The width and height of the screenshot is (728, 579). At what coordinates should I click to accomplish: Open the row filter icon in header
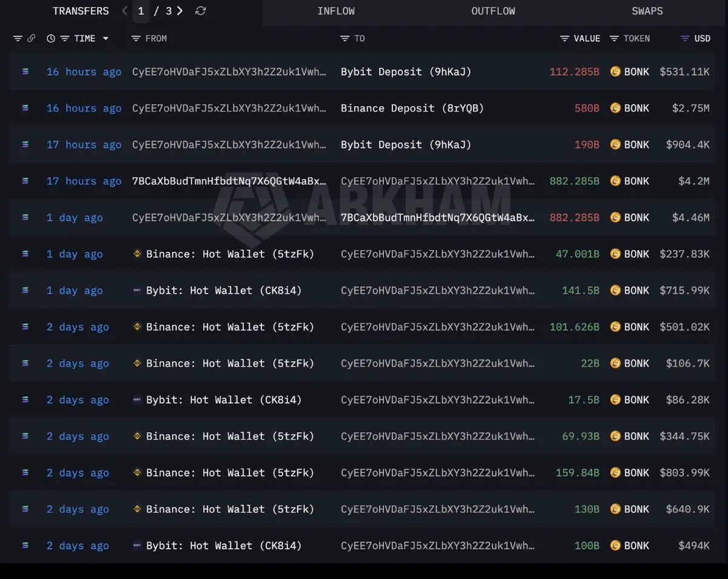(18, 38)
